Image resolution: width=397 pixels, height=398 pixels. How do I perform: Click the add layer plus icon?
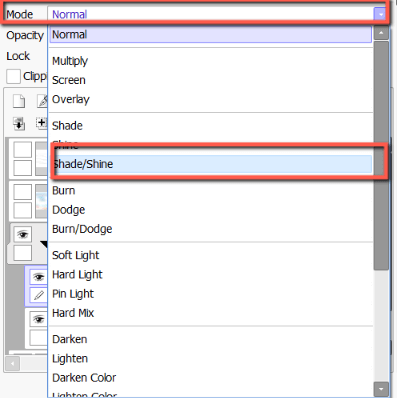coord(42,123)
